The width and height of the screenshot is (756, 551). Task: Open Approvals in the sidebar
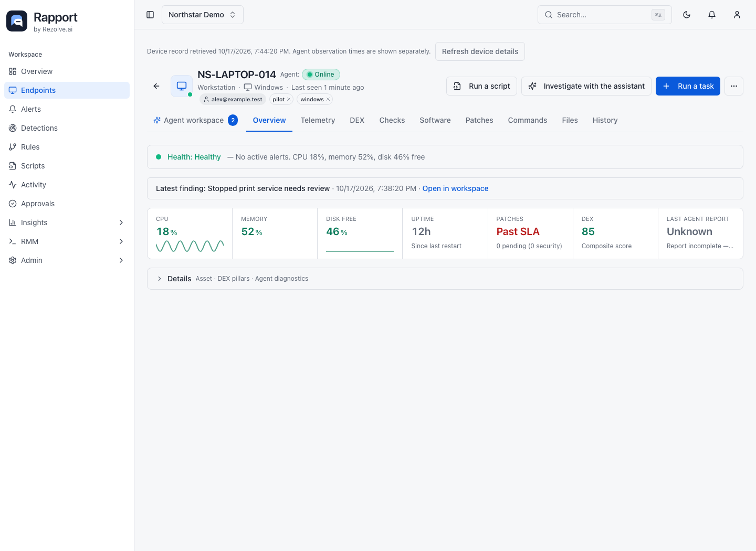[x=67, y=204]
